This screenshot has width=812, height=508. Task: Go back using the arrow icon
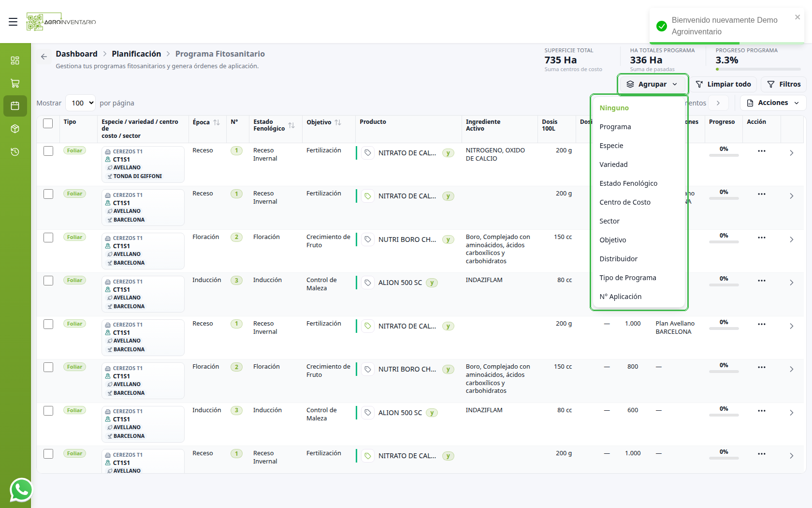click(x=44, y=57)
